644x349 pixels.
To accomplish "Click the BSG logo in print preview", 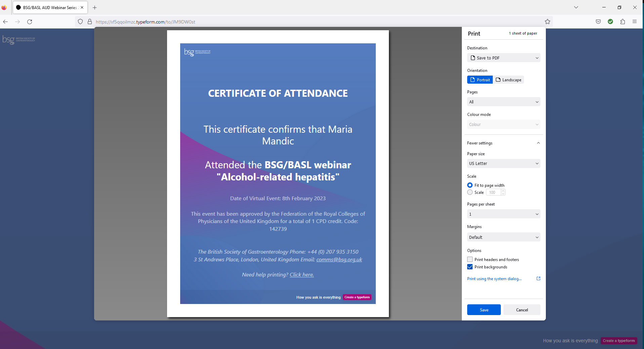I will coord(197,52).
